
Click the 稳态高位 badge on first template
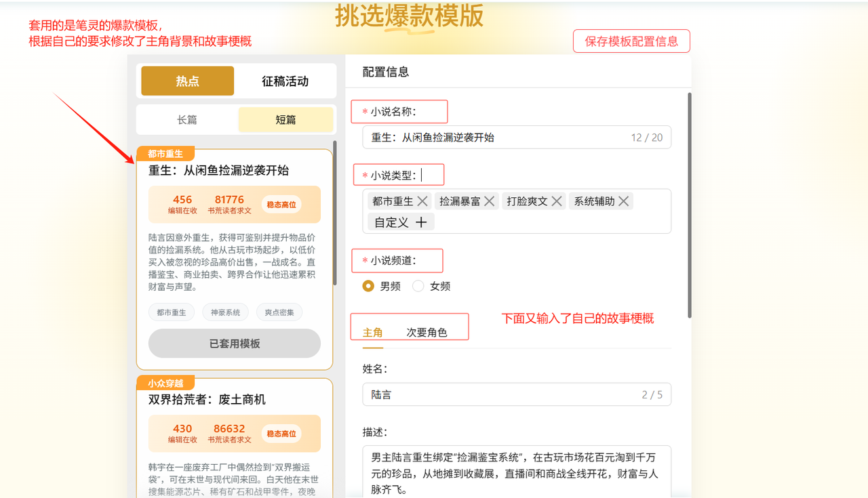[x=281, y=205]
